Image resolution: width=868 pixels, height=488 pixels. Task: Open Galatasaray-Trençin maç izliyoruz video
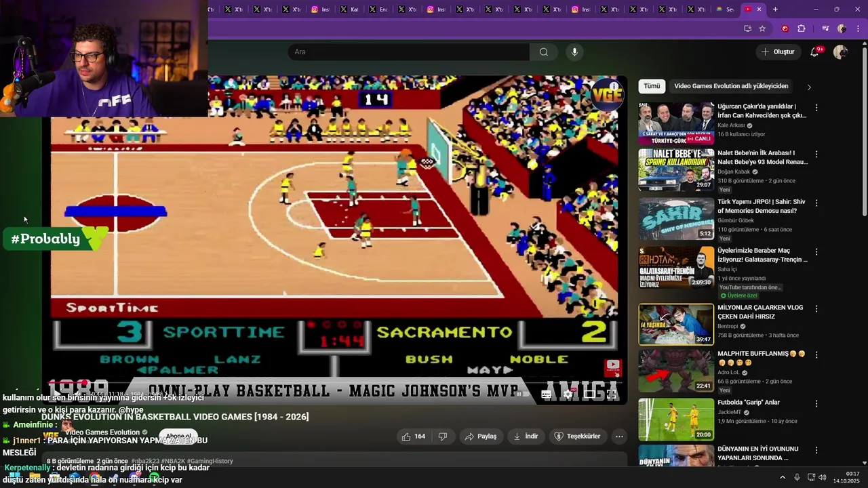(676, 268)
